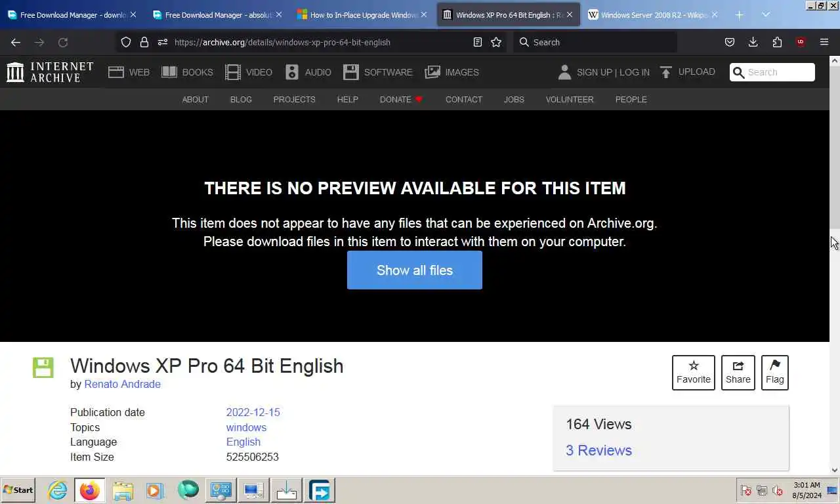Open the PROJECTS link
840x504 pixels.
click(294, 100)
